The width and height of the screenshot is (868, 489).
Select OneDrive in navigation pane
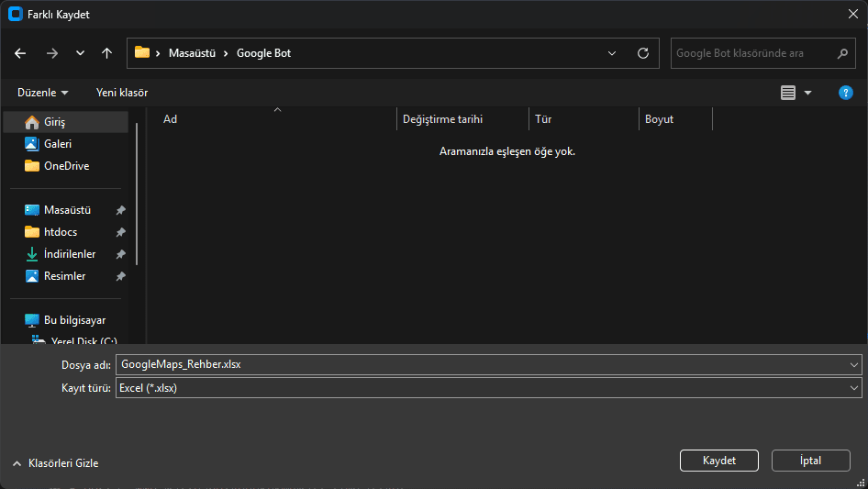click(66, 166)
